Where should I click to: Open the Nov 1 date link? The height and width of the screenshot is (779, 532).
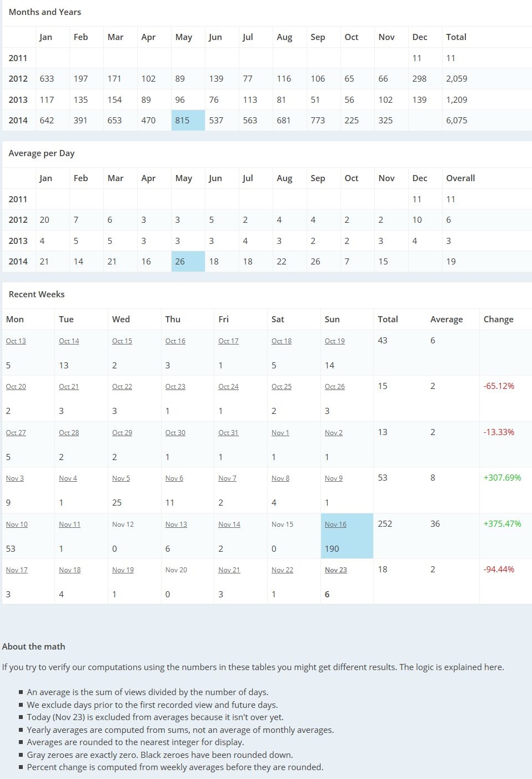[x=280, y=433]
